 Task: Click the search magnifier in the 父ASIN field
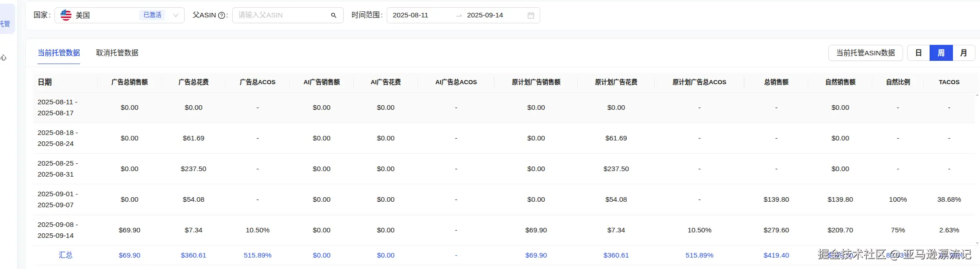pyautogui.click(x=334, y=16)
